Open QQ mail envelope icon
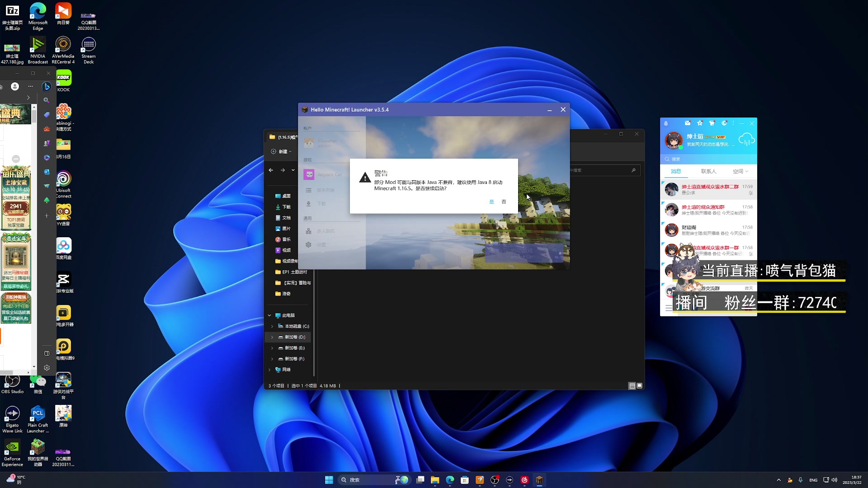 click(688, 123)
